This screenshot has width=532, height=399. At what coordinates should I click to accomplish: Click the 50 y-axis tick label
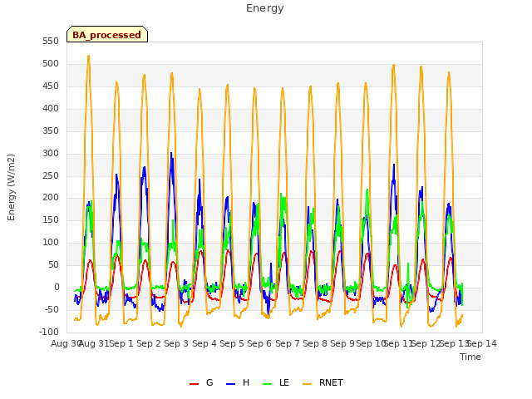coord(53,265)
